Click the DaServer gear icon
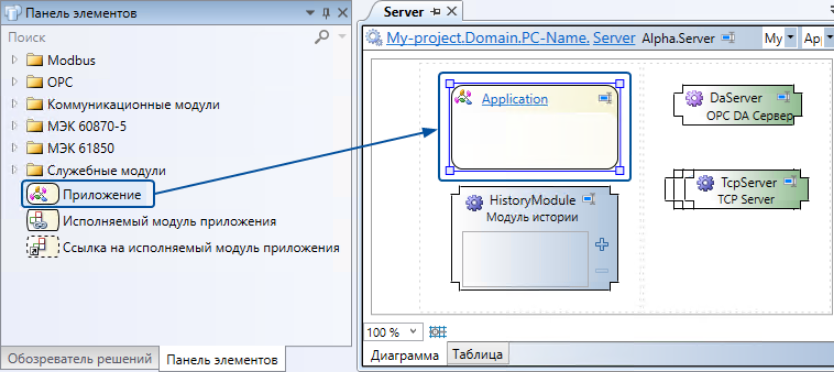Viewport: 834px width, 372px height. click(x=694, y=98)
